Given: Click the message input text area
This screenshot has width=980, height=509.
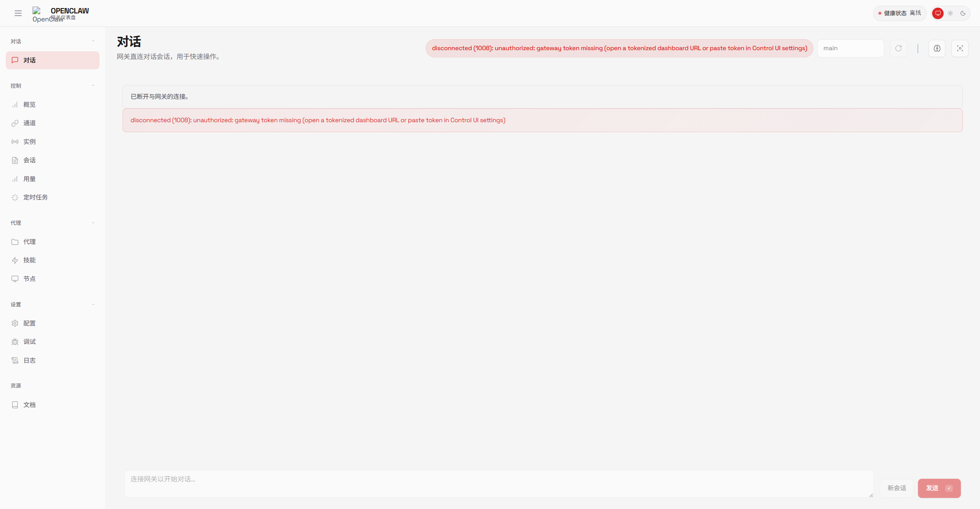Looking at the screenshot, I should 498,483.
